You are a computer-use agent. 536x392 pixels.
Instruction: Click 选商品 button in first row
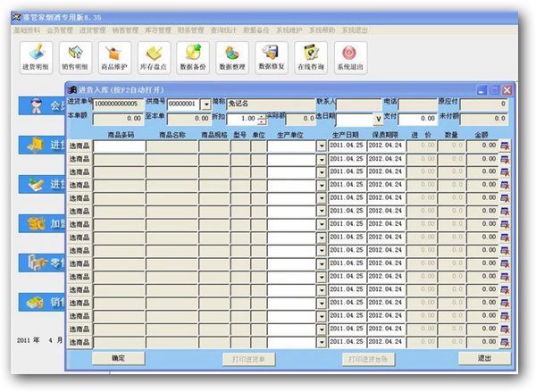[80, 146]
